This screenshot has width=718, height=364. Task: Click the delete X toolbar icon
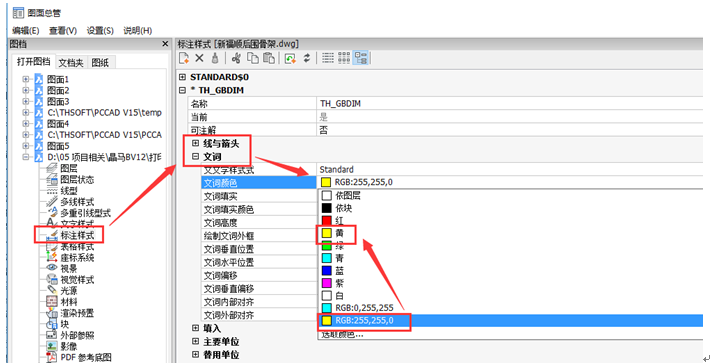coord(199,58)
